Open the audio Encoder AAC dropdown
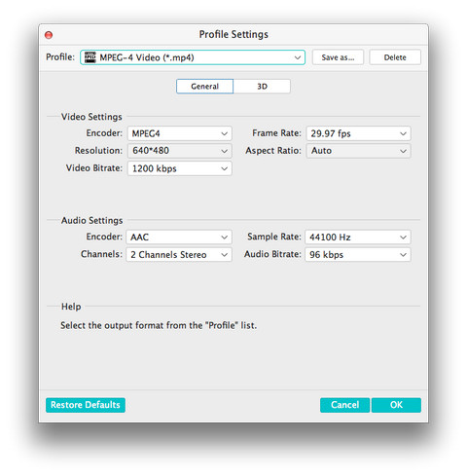Screen dimensions: 467x476 179,238
